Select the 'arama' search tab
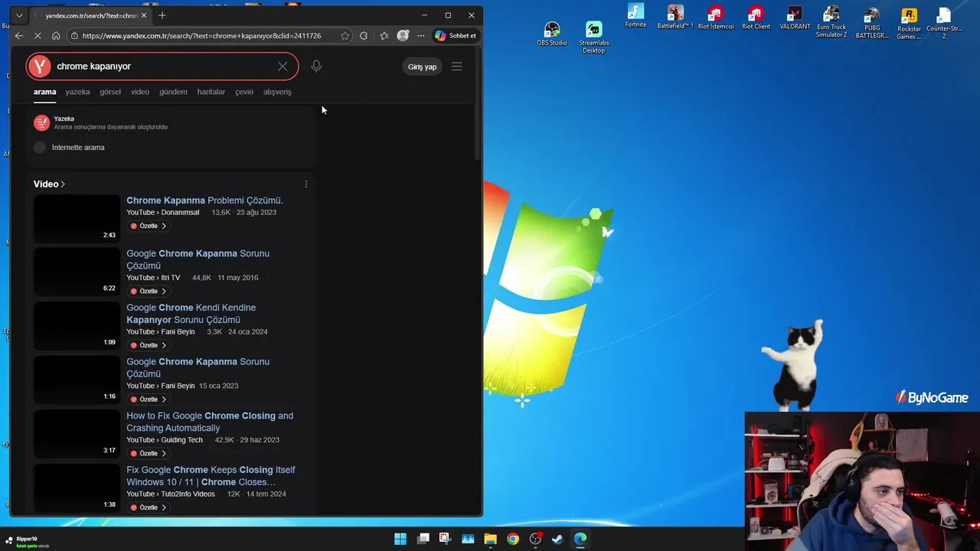 click(x=45, y=92)
